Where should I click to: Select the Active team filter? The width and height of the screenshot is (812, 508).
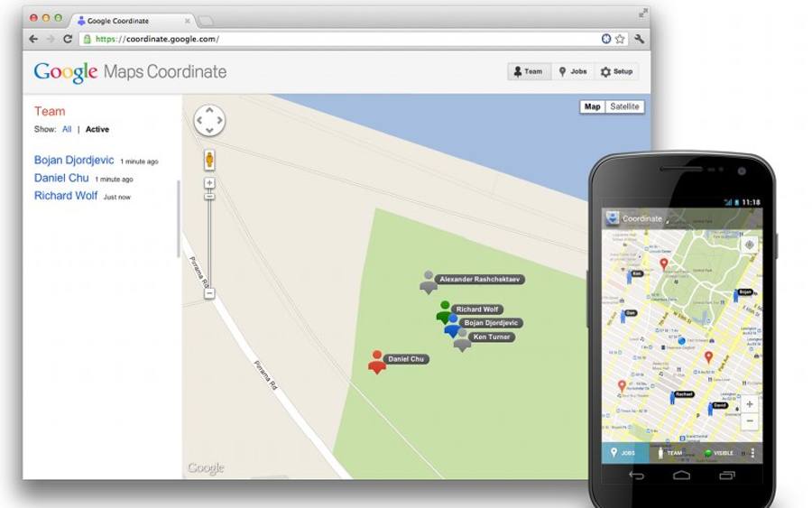coord(97,129)
